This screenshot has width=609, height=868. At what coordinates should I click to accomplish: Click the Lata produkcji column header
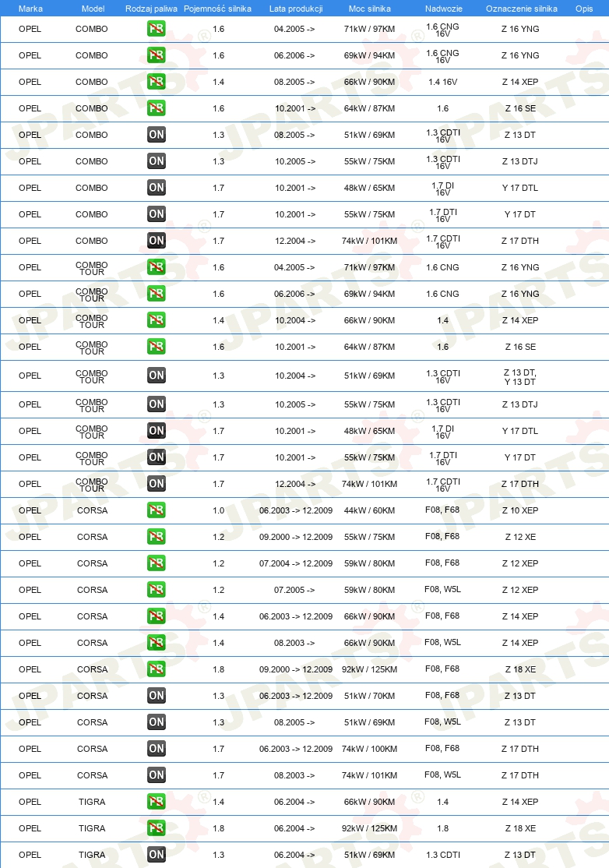296,9
